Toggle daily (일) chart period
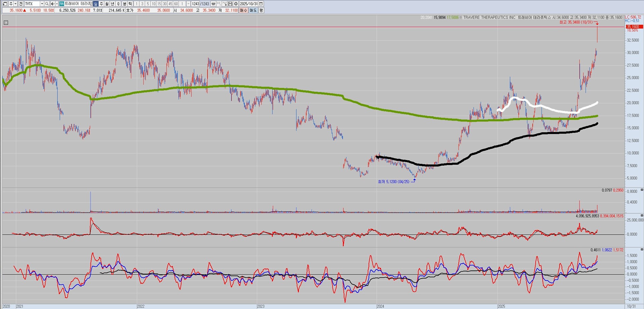The width and height of the screenshot is (644, 309). point(96,4)
